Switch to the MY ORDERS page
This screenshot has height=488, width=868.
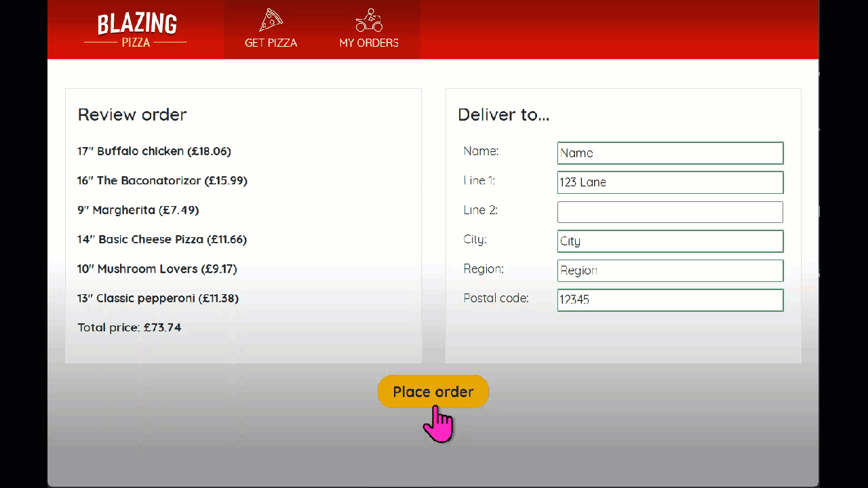[368, 43]
